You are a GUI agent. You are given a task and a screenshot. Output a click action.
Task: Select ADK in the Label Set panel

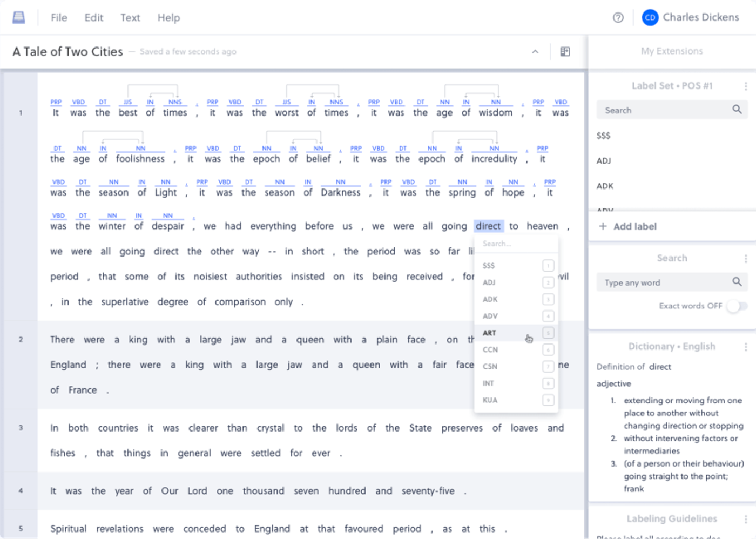point(605,186)
